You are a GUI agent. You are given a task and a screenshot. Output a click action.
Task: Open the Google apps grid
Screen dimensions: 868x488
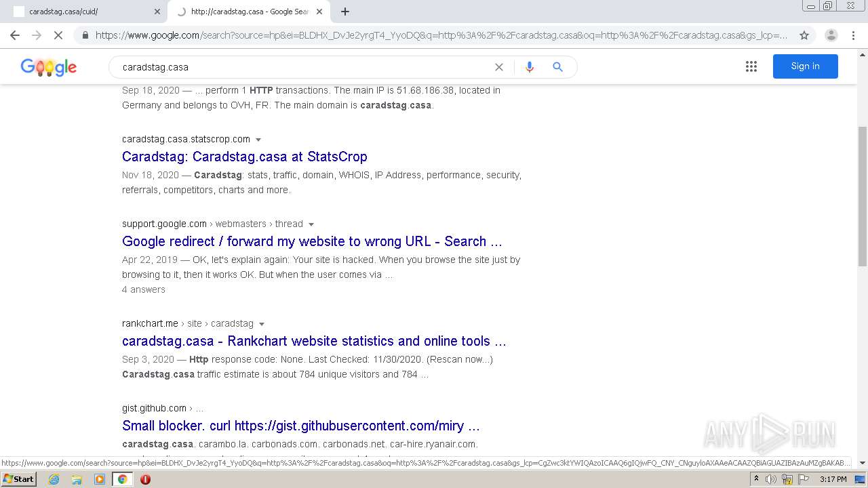[x=751, y=66]
